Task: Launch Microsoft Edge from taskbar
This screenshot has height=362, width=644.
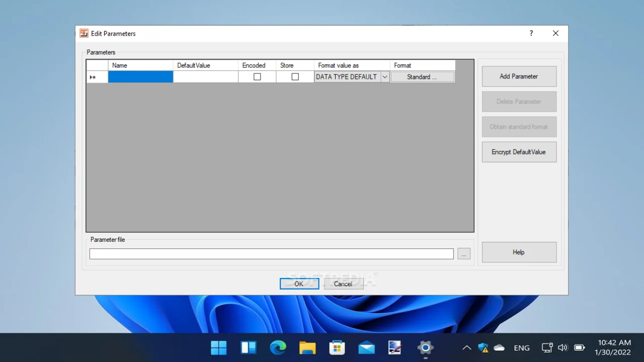Action: coord(278,347)
